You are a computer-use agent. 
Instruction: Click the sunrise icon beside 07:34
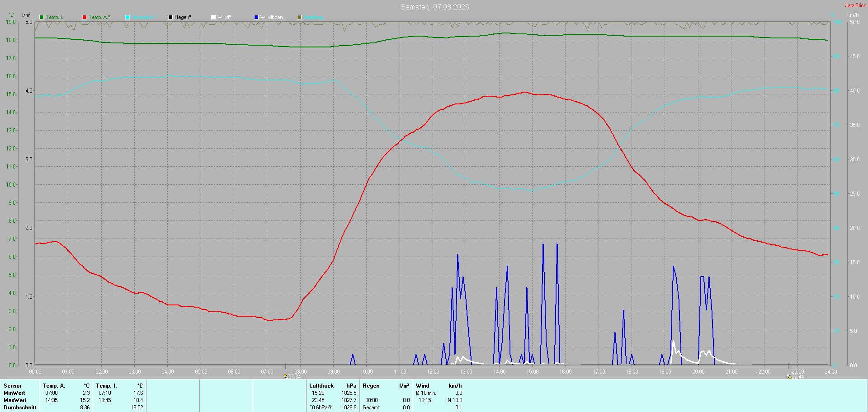pos(285,376)
